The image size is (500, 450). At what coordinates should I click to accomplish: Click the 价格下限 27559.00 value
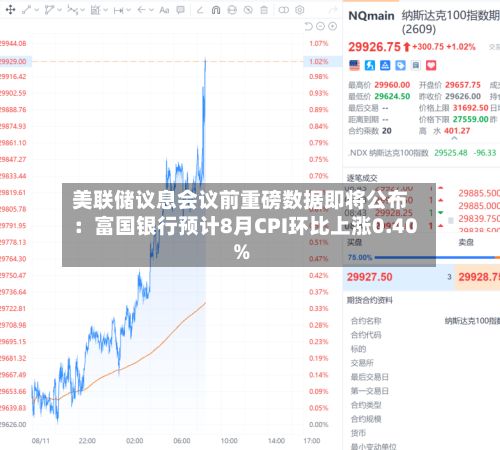coord(470,119)
